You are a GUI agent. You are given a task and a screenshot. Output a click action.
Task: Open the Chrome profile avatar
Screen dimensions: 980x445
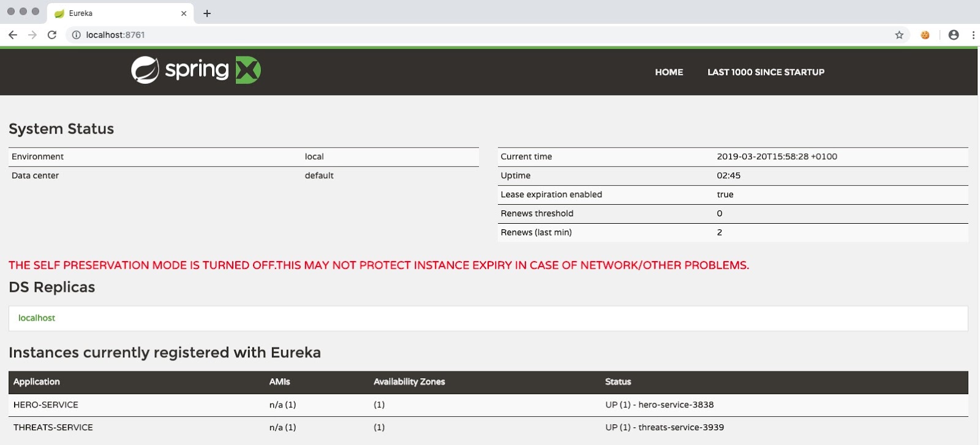pyautogui.click(x=954, y=35)
